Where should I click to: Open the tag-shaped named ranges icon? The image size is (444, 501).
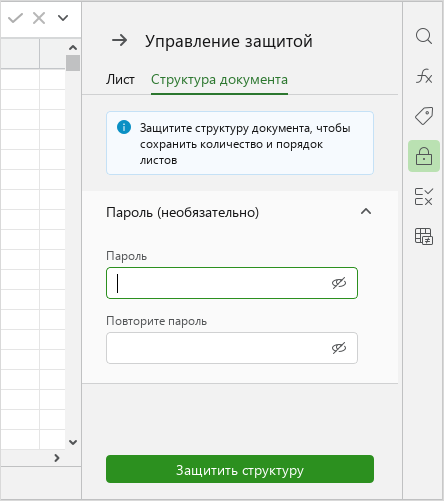tap(424, 116)
